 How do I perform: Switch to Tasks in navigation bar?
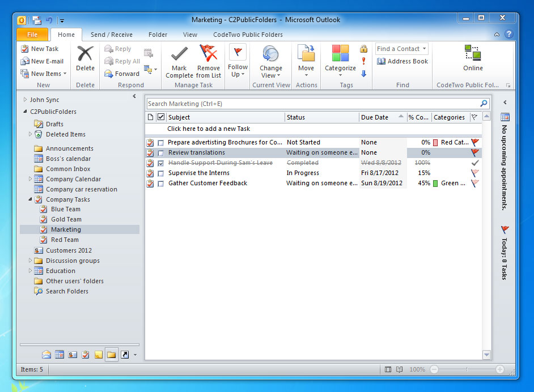click(86, 355)
